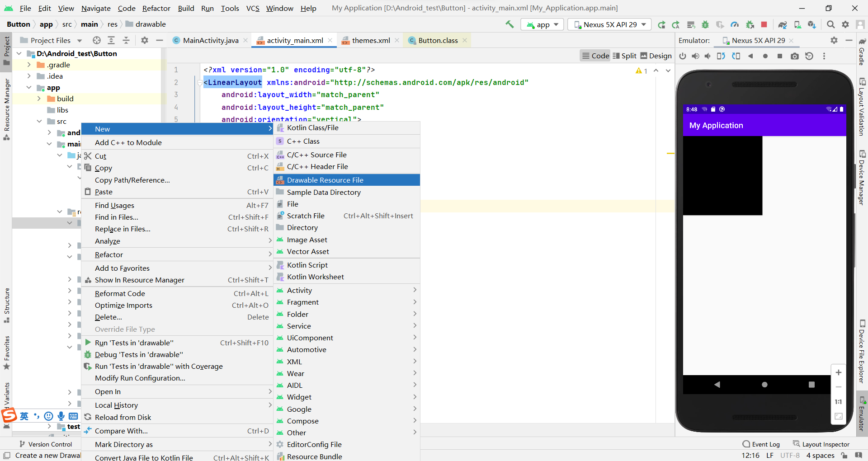Select line 2 LinearLayout text in the editor
This screenshot has width=868, height=461.
[x=233, y=82]
